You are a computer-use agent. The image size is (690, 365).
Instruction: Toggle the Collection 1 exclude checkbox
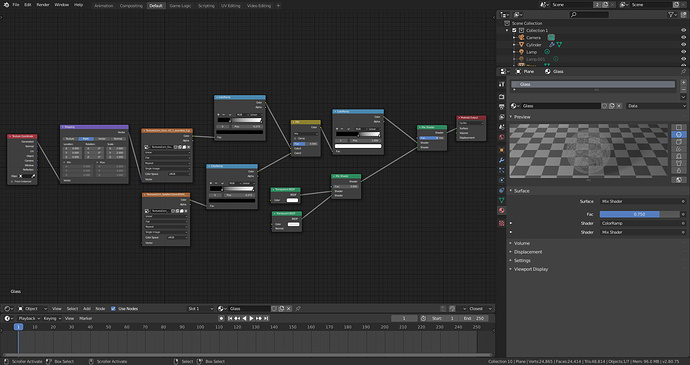pos(514,30)
